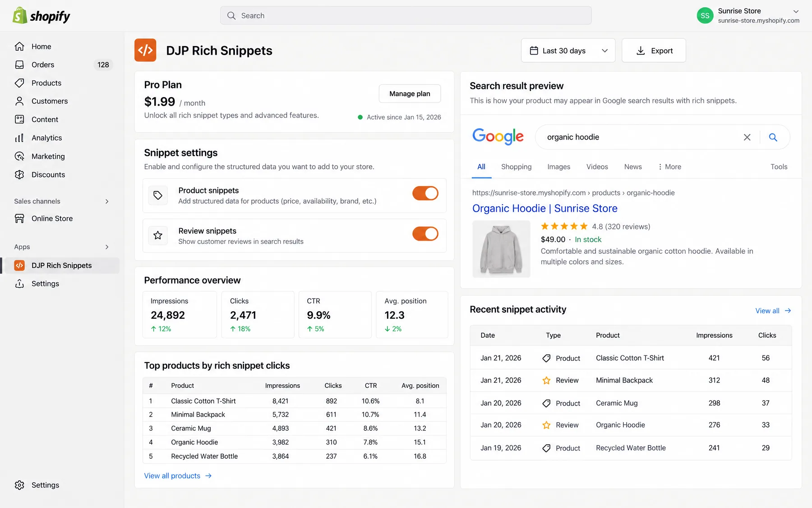
Task: Expand the Apps section chevron
Action: click(x=107, y=247)
